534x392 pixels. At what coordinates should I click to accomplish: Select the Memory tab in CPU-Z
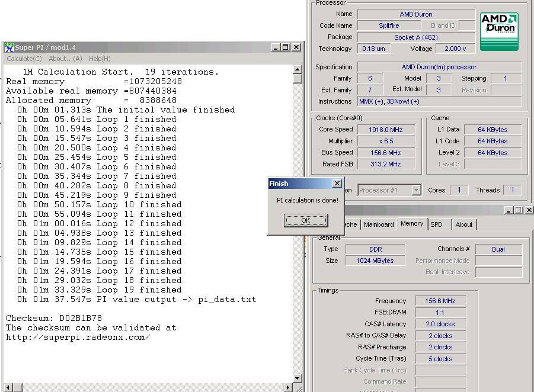point(412,224)
